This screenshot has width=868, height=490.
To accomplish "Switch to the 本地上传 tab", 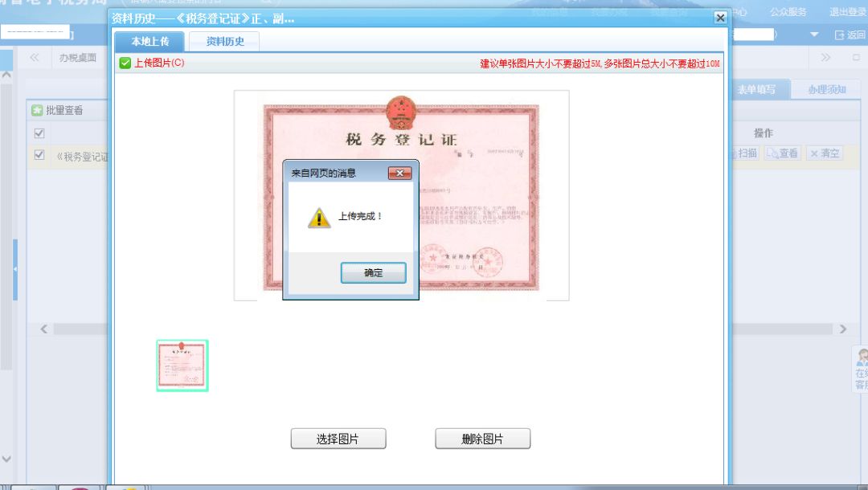I will [x=149, y=42].
